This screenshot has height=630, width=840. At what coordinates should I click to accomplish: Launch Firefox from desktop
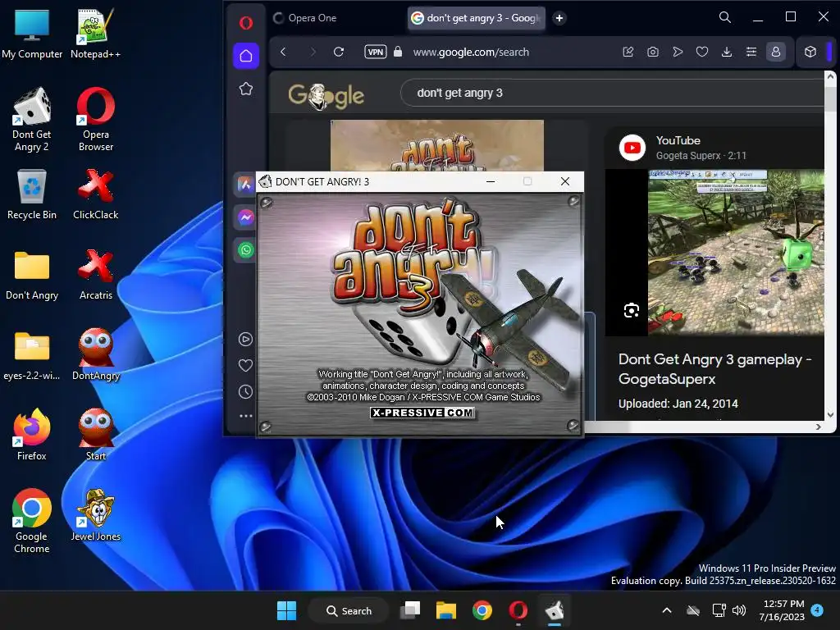(x=32, y=435)
